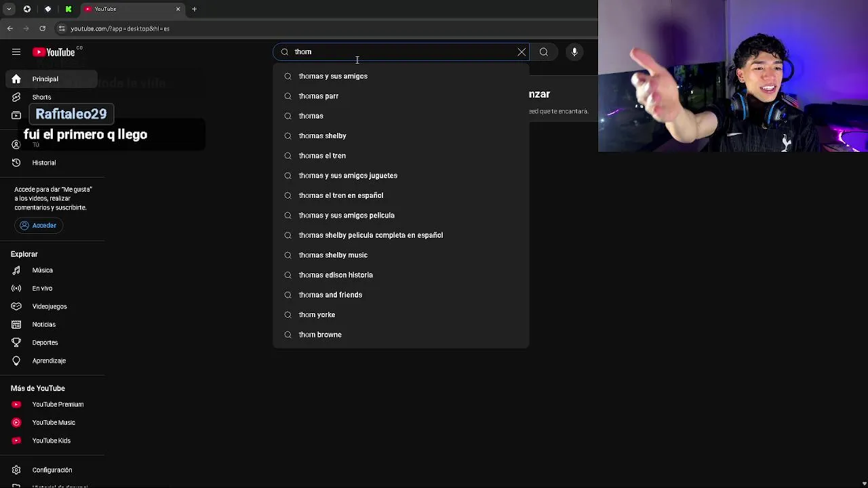The width and height of the screenshot is (868, 488).
Task: Select the plain thomas suggestion
Action: point(401,116)
